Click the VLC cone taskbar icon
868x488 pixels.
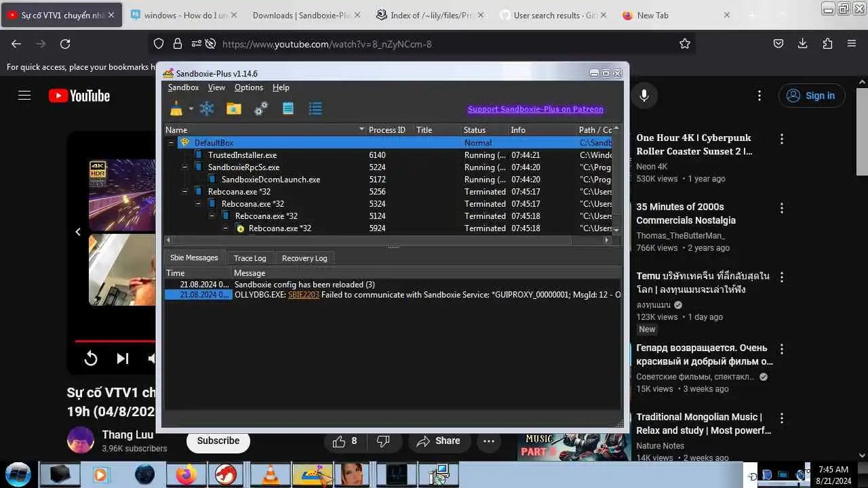271,474
